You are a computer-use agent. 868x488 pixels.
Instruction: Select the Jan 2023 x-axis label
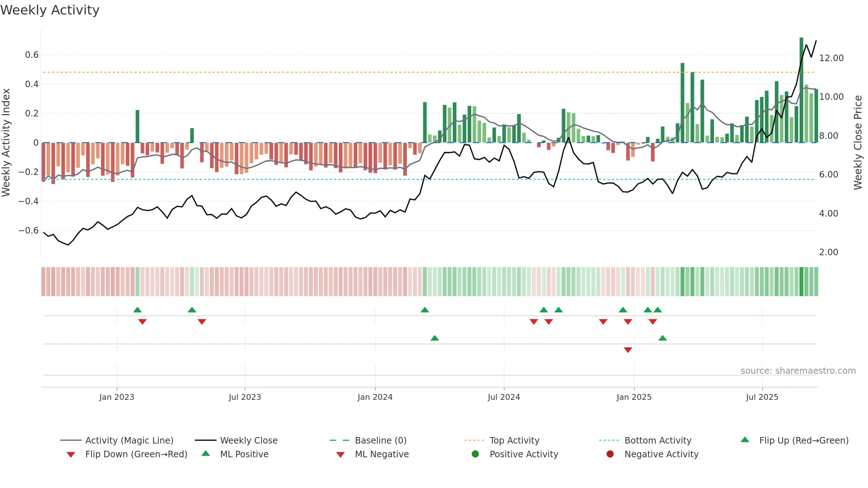click(x=117, y=397)
